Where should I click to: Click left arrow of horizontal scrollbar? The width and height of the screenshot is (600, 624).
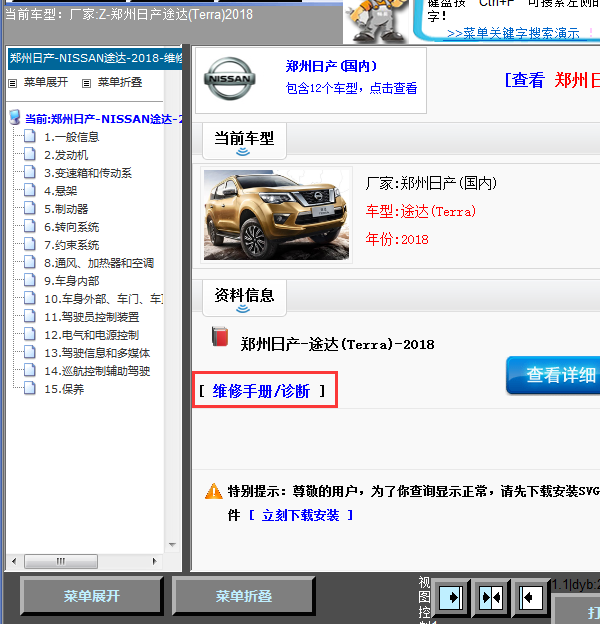pyautogui.click(x=14, y=562)
